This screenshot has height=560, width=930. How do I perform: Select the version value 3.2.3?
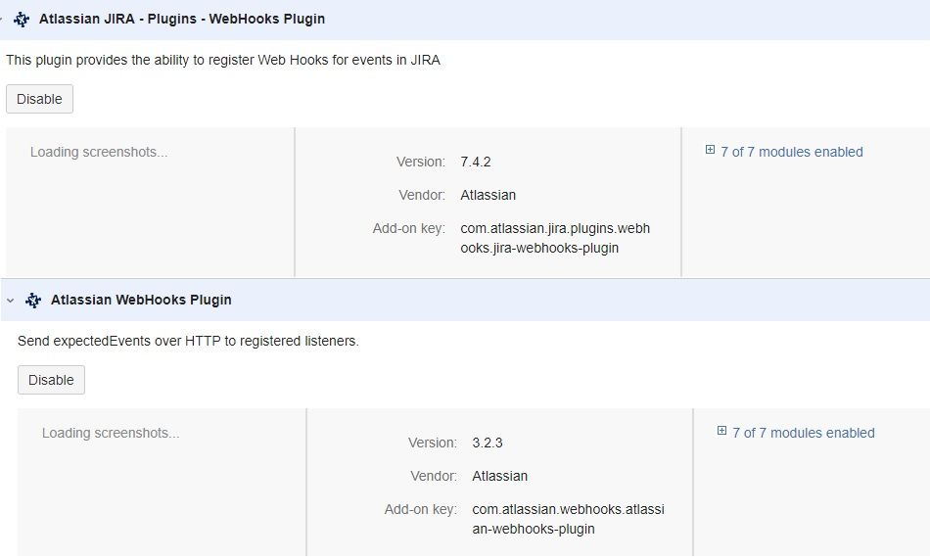click(488, 443)
